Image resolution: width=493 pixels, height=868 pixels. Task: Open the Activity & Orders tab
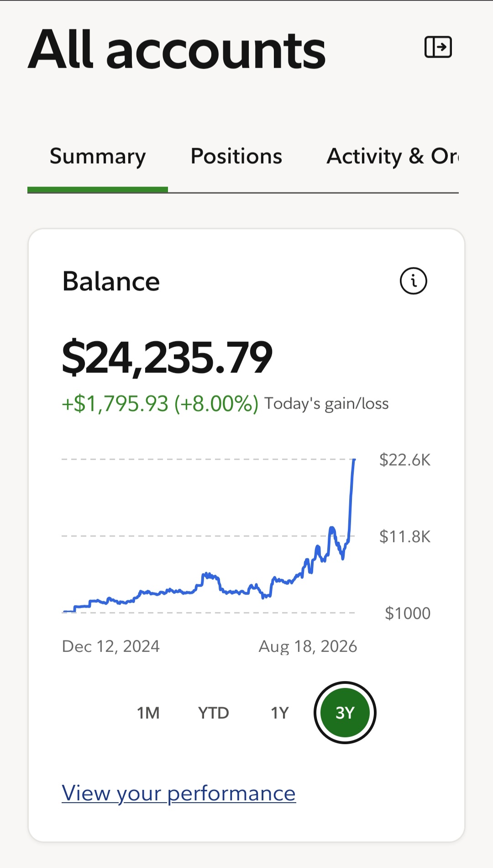point(393,156)
